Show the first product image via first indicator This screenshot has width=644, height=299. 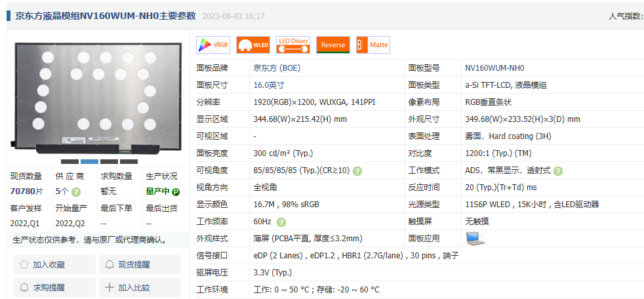click(70, 161)
